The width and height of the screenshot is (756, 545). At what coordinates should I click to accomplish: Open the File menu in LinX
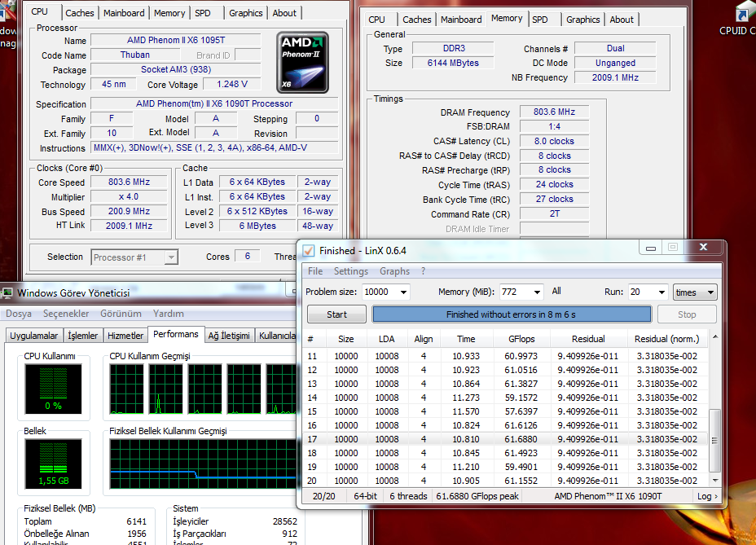[x=315, y=271]
